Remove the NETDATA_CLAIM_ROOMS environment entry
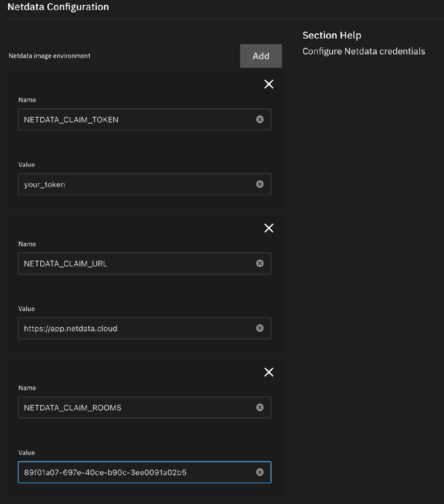Viewport: 444px width, 504px height. (x=269, y=372)
